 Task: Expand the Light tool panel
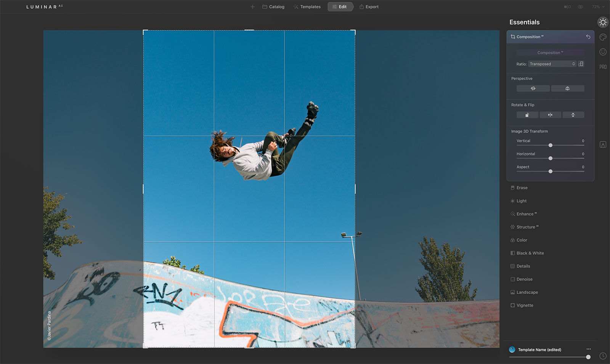521,201
